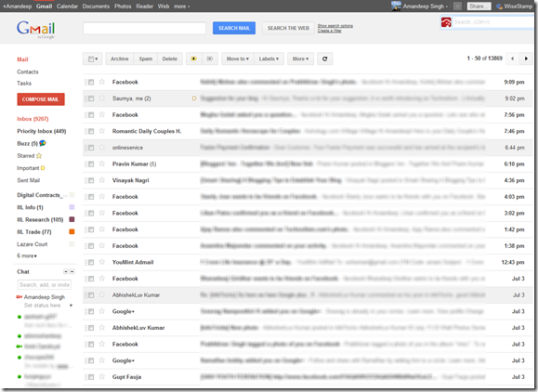538x392 pixels.
Task: Open the Labels dropdown
Action: [269, 59]
